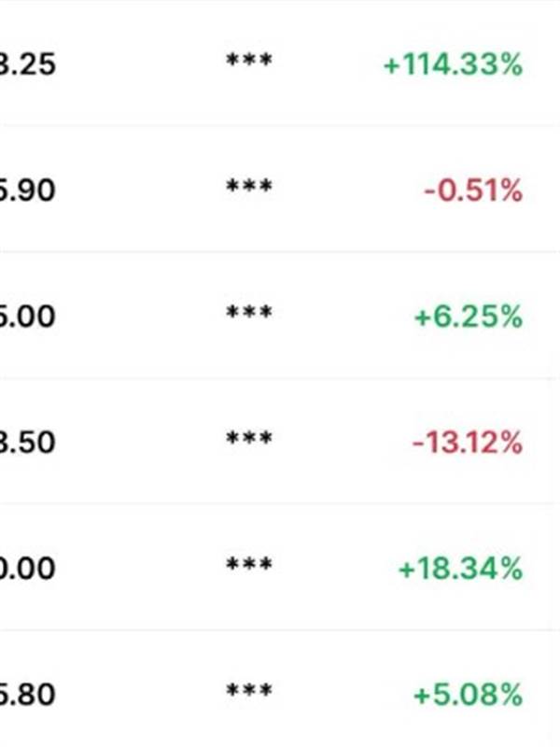Select the price ending in .80

coord(28,694)
